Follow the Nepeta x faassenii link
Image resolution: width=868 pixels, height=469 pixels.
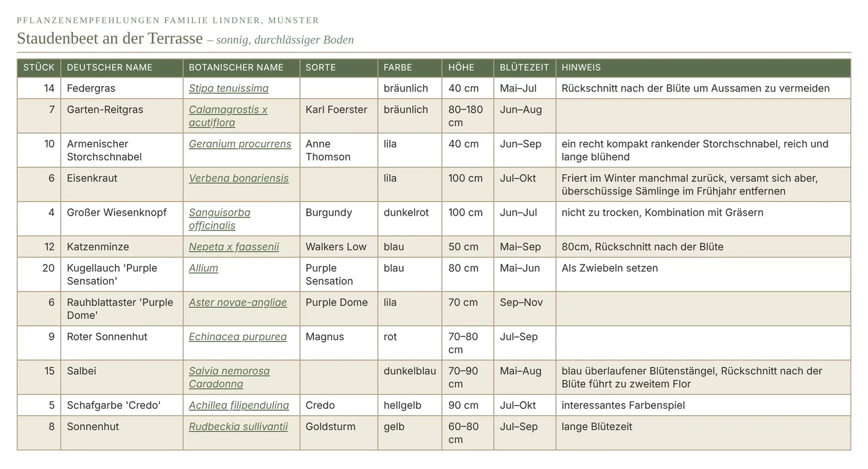tap(234, 247)
